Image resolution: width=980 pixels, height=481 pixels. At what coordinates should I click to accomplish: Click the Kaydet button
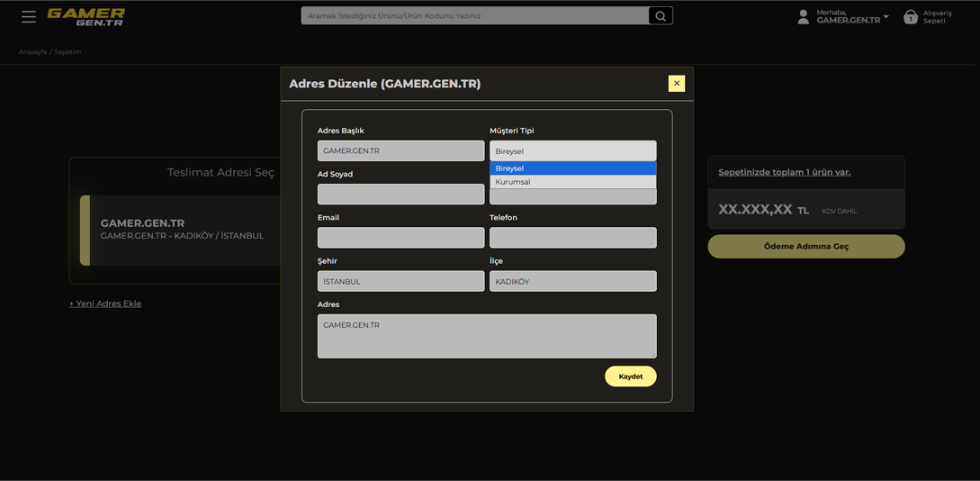click(x=630, y=377)
